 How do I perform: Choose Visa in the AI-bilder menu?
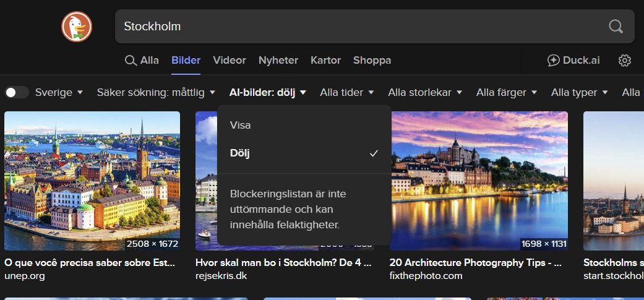[304, 125]
